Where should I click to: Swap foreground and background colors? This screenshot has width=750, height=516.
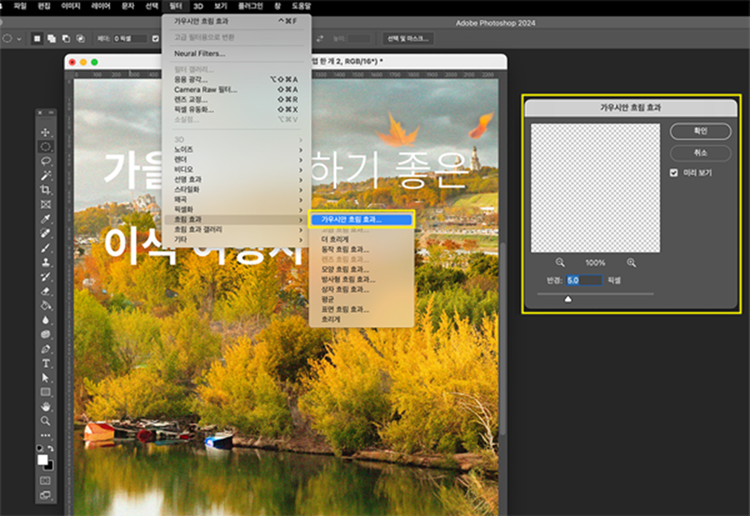50,449
